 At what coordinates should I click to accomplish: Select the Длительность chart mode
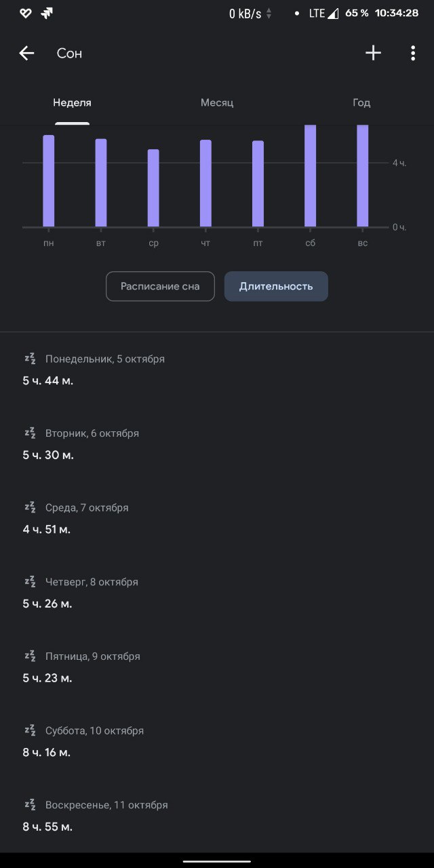coord(276,286)
